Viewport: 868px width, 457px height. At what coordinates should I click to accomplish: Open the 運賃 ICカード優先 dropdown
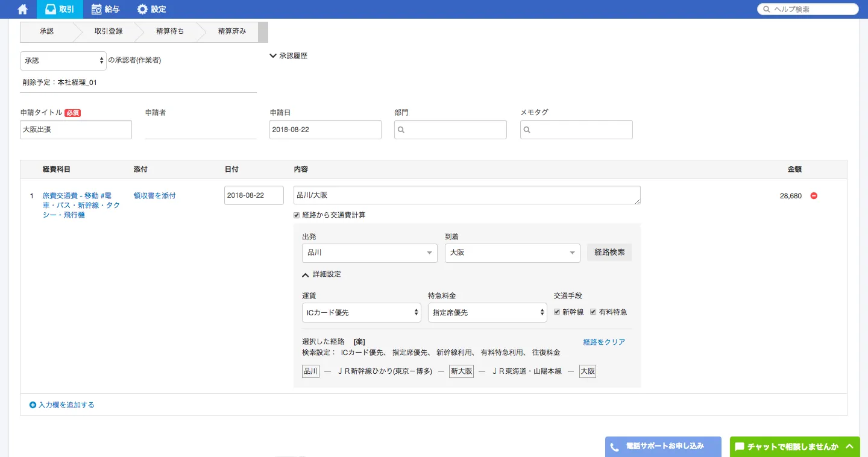coord(361,313)
